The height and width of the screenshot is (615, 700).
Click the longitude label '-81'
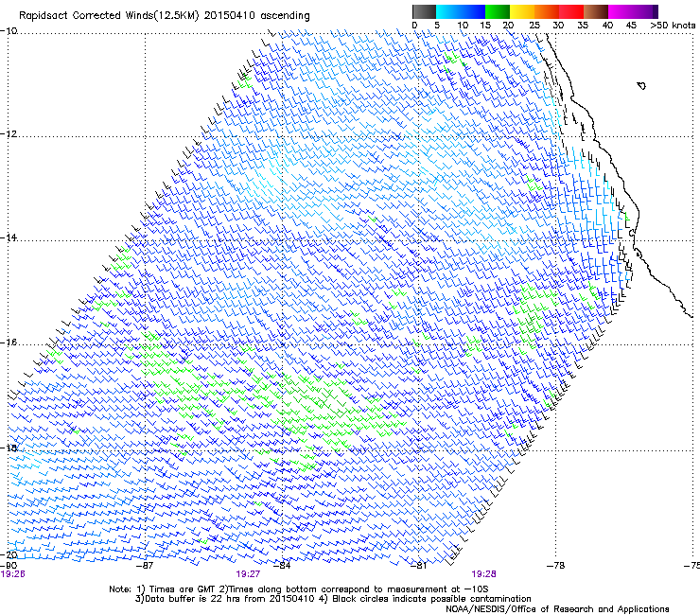tap(418, 566)
